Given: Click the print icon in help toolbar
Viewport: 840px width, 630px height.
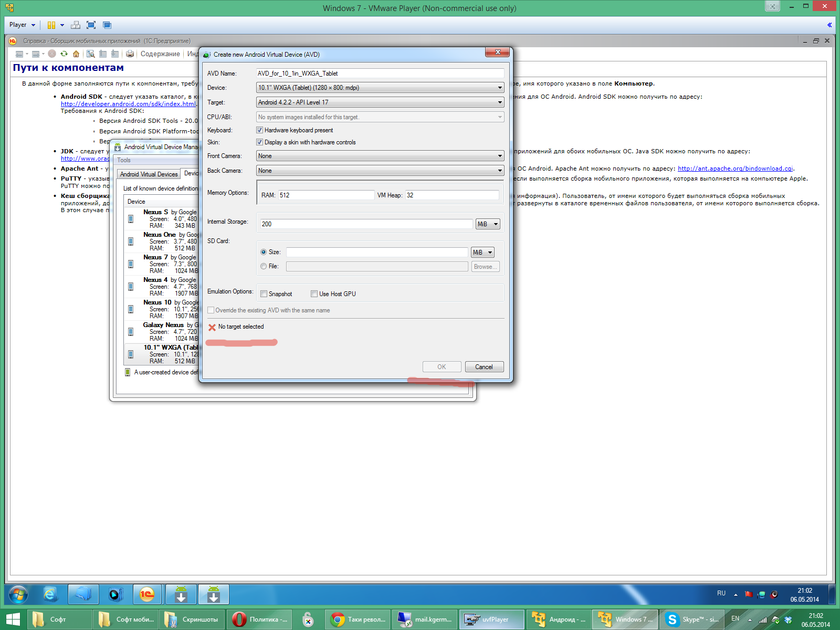Looking at the screenshot, I should (130, 54).
